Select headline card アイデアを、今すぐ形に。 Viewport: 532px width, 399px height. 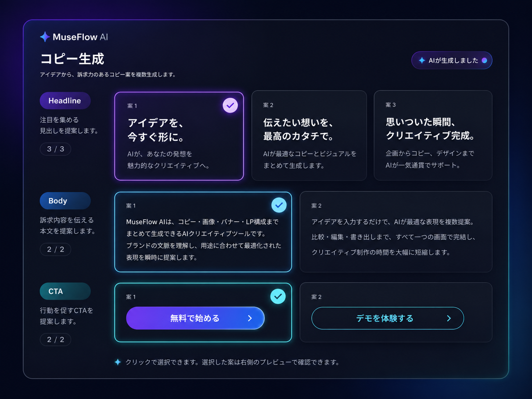(179, 136)
